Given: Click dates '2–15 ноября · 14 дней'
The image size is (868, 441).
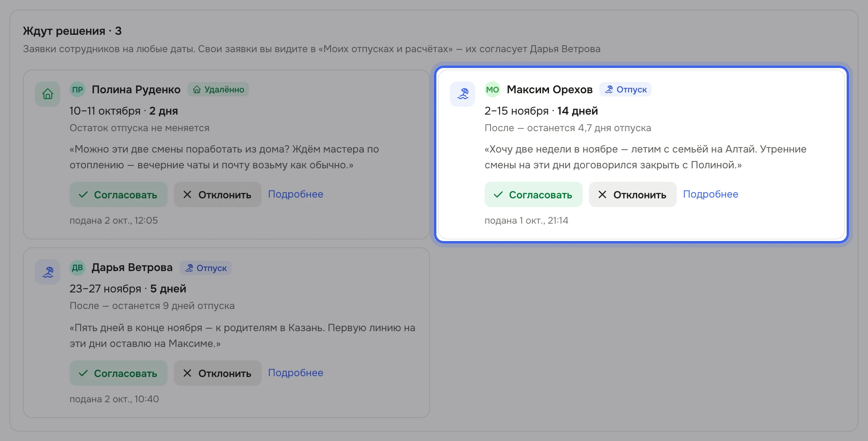Looking at the screenshot, I should point(541,111).
